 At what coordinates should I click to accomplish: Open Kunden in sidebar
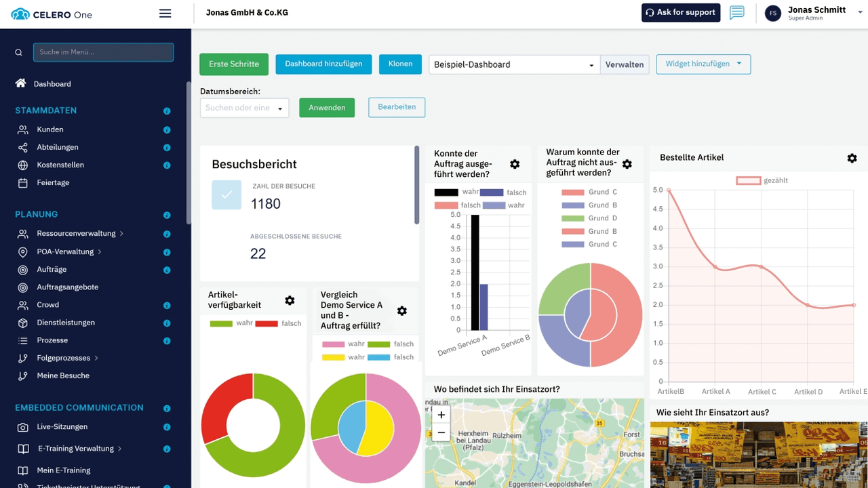[x=50, y=129]
